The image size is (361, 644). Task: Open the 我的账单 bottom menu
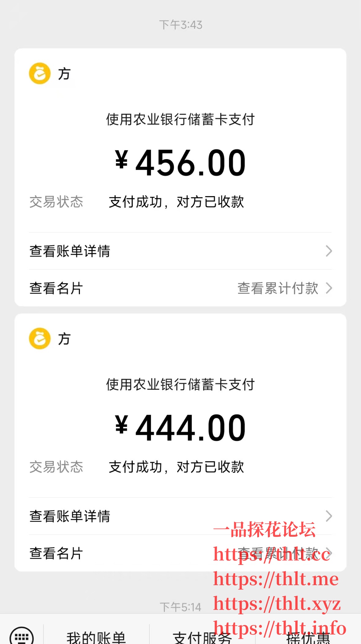pos(96,637)
